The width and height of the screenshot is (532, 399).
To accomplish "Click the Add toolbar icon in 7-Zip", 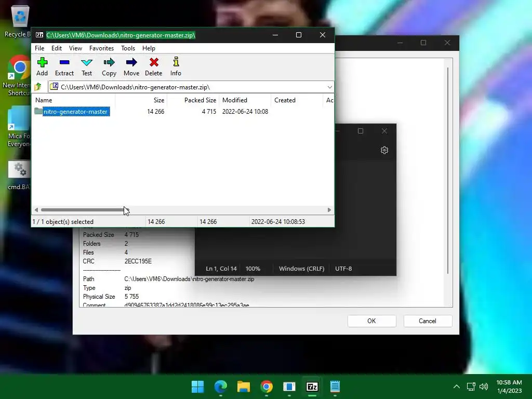I will pos(42,66).
